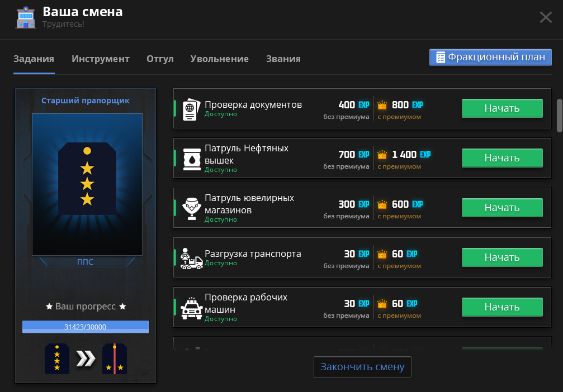Open the Инструмент tab
Viewport: 563px width, 392px height.
101,59
